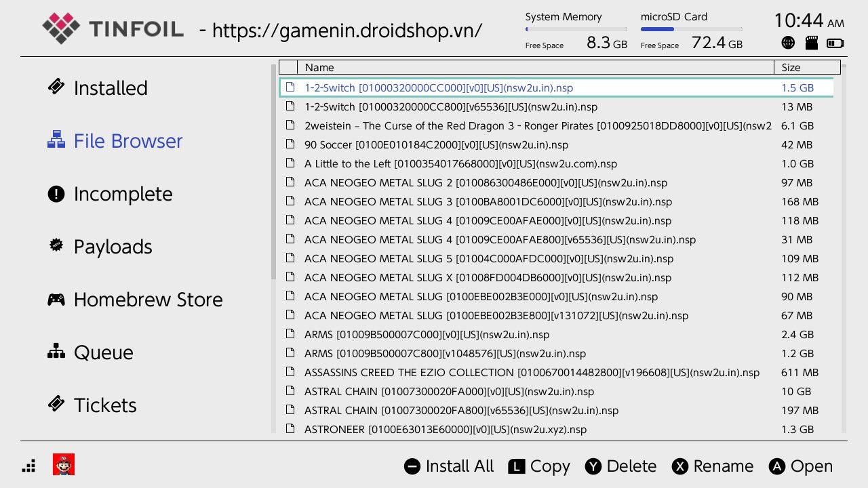Select 90 Soccer nsp file
The image size is (868, 488).
click(x=556, y=144)
